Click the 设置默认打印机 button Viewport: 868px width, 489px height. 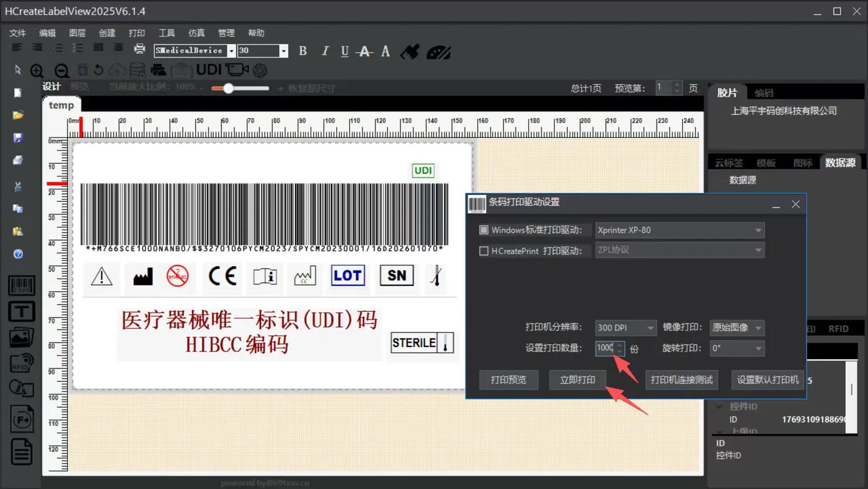(x=768, y=380)
